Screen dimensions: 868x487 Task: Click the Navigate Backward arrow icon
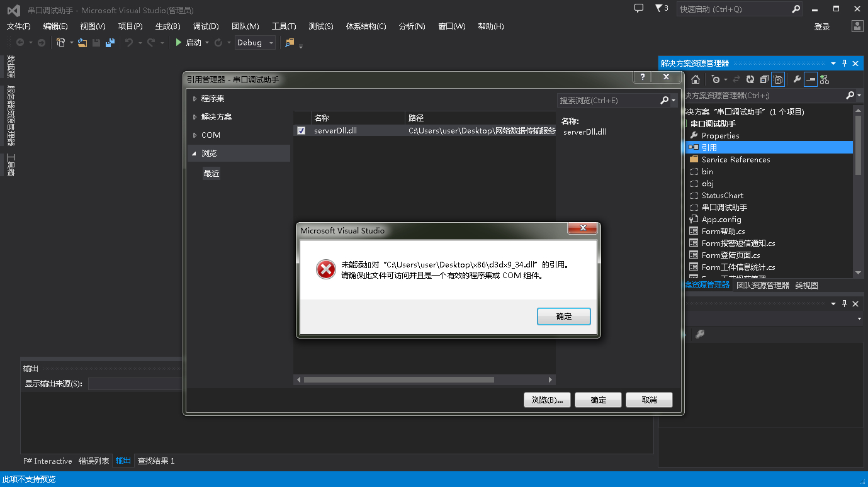coord(20,43)
